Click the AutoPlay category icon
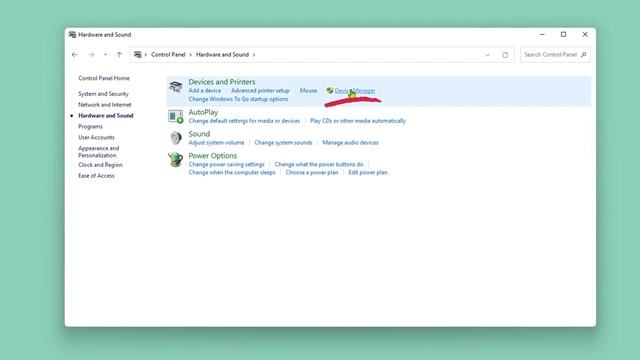Image resolution: width=640 pixels, height=360 pixels. [176, 117]
